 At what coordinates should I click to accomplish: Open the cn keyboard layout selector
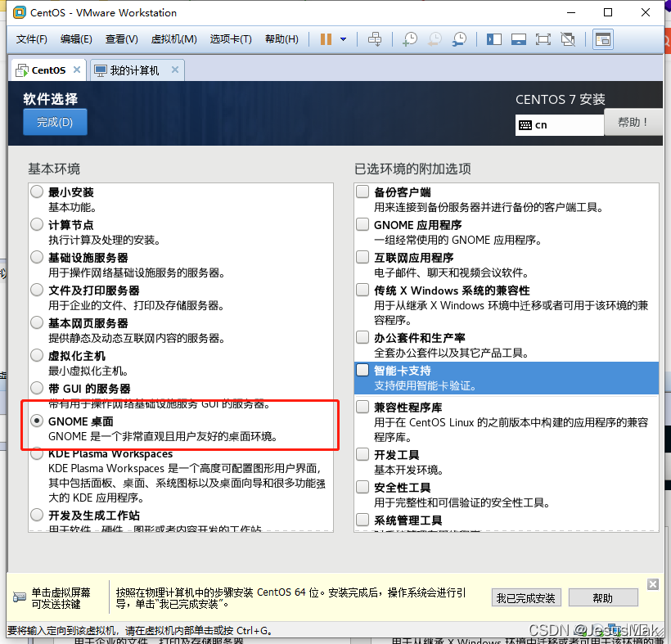click(x=559, y=124)
